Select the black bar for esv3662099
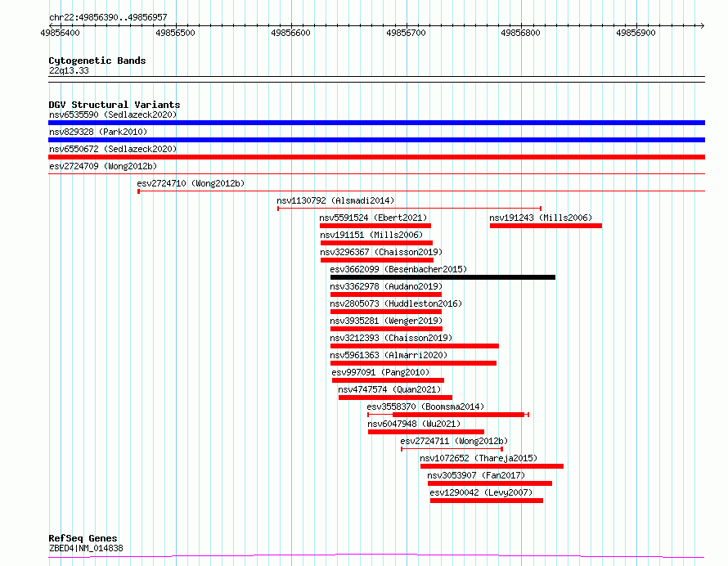This screenshot has width=728, height=566. tap(443, 277)
